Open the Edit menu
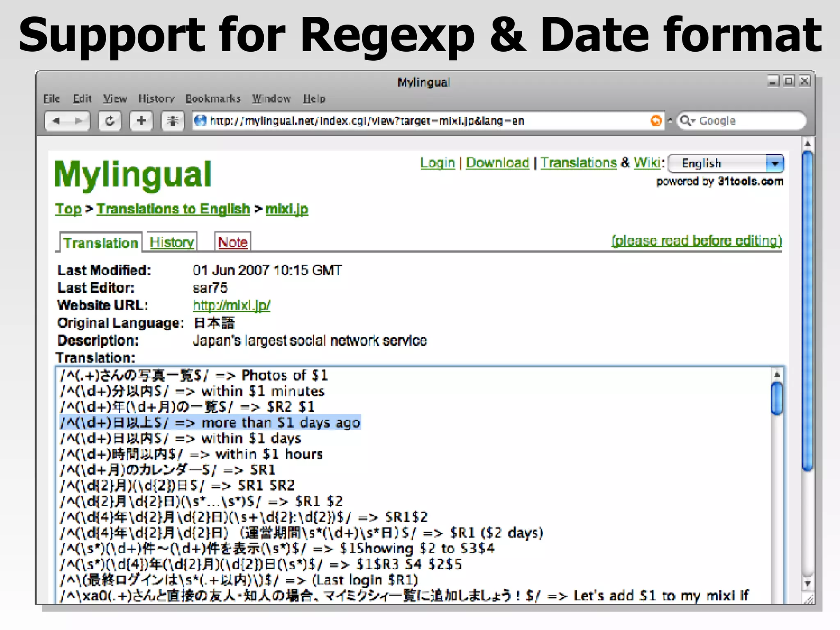 (82, 99)
